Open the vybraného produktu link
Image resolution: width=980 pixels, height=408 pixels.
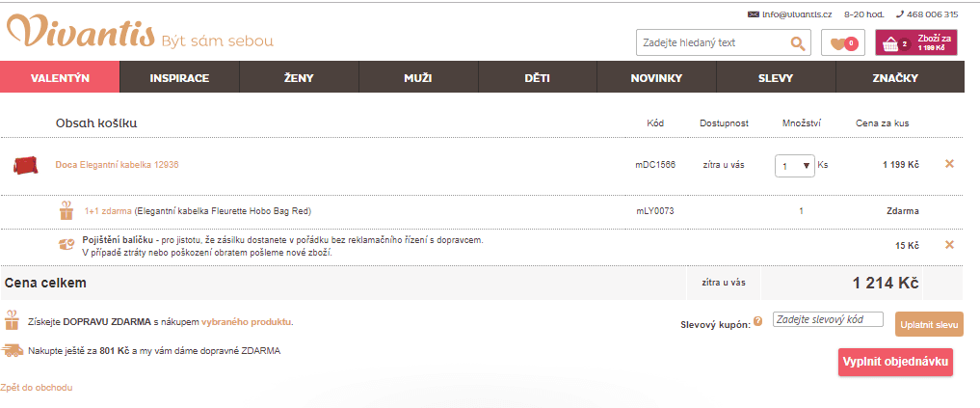(x=247, y=322)
